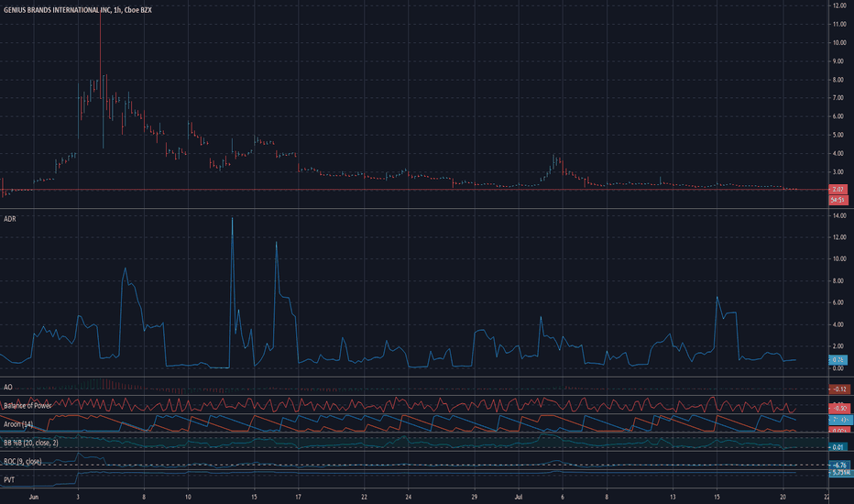
Task: Click the highest ADR spike peak near 14
Action: pos(232,219)
